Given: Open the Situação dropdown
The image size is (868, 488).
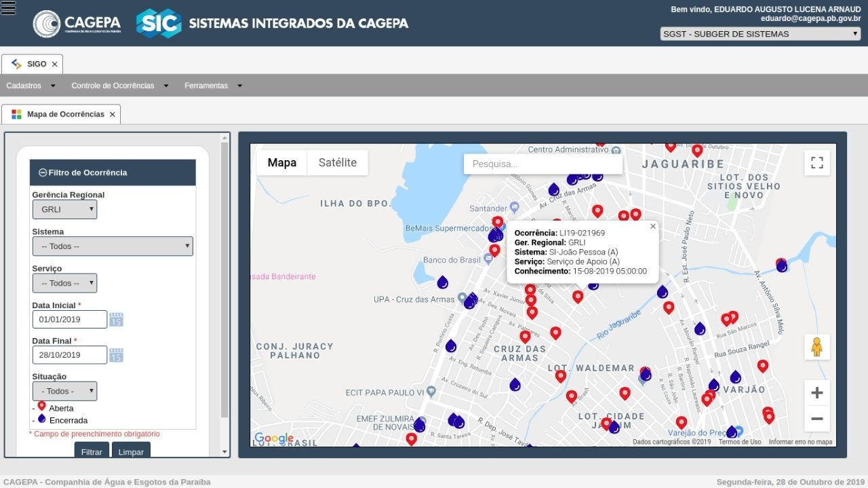Looking at the screenshot, I should (64, 391).
